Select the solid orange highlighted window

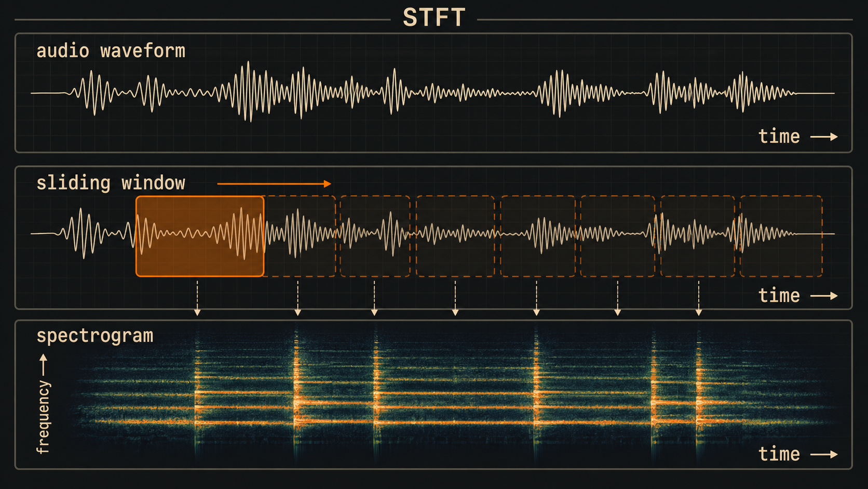pyautogui.click(x=200, y=236)
